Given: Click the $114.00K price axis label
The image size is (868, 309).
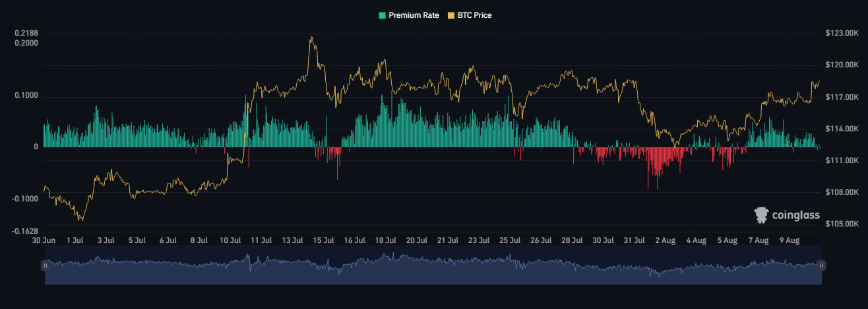Looking at the screenshot, I should click(840, 129).
